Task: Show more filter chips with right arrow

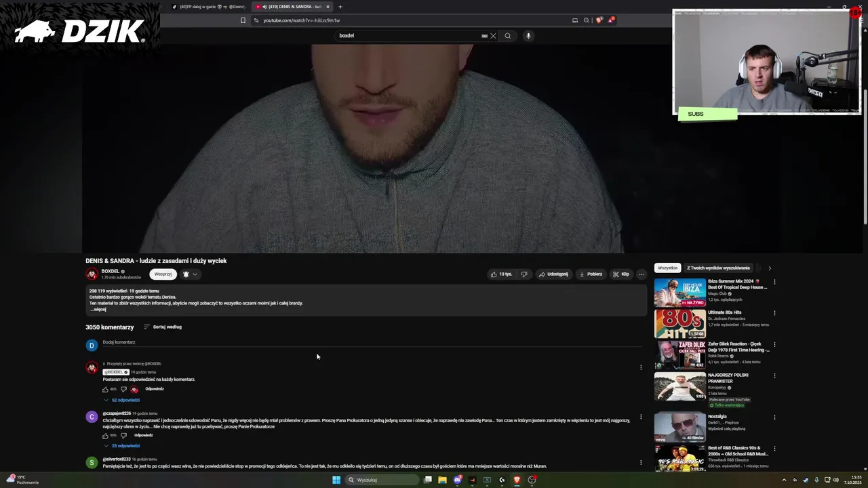Action: point(769,268)
